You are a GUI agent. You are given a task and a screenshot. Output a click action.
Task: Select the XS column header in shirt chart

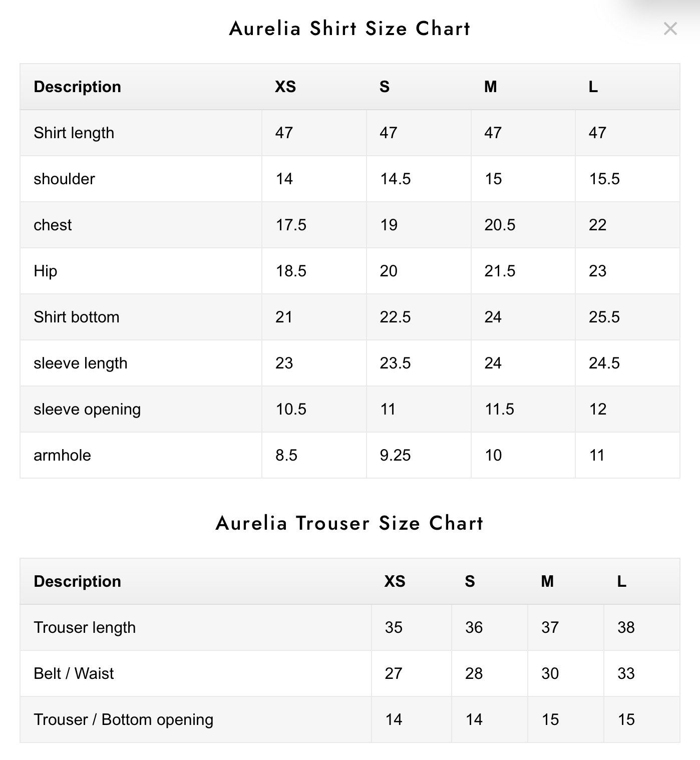285,87
